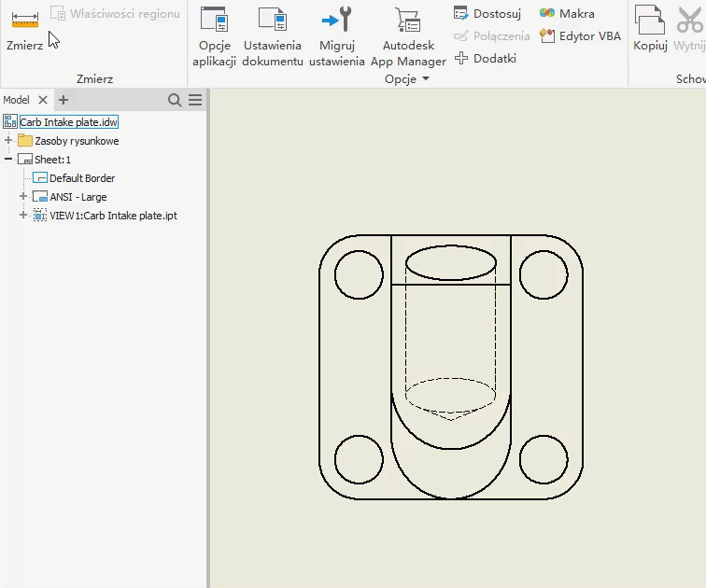
Task: Close the Model browser tab
Action: [43, 100]
